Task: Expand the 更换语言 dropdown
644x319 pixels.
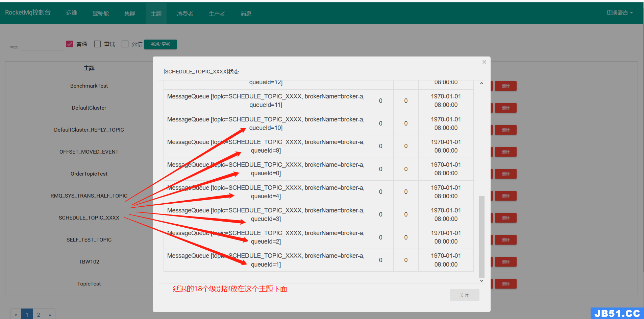Action: point(619,13)
